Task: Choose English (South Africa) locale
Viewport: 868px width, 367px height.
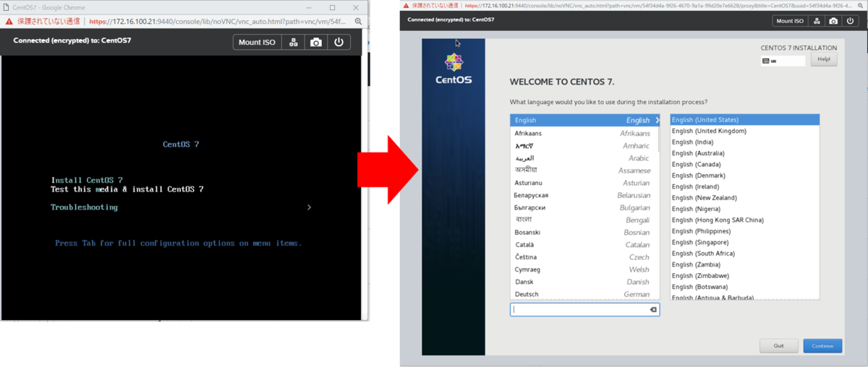Action: click(744, 254)
